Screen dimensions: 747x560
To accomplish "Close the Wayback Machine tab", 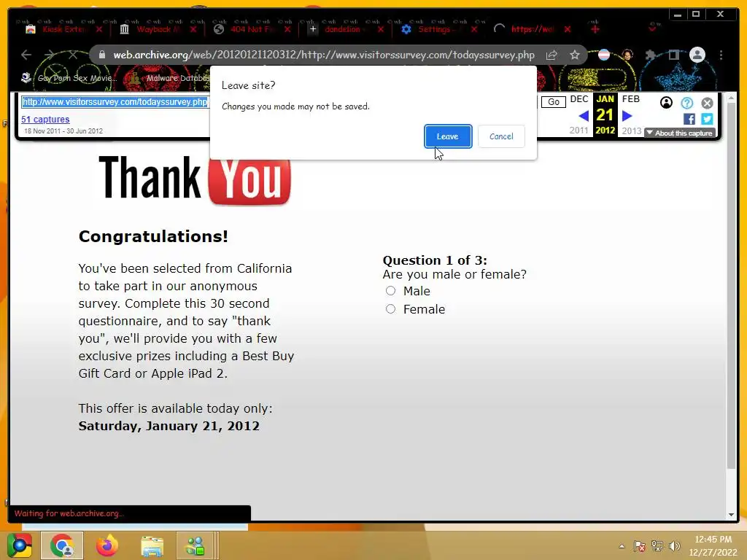I will pyautogui.click(x=193, y=29).
